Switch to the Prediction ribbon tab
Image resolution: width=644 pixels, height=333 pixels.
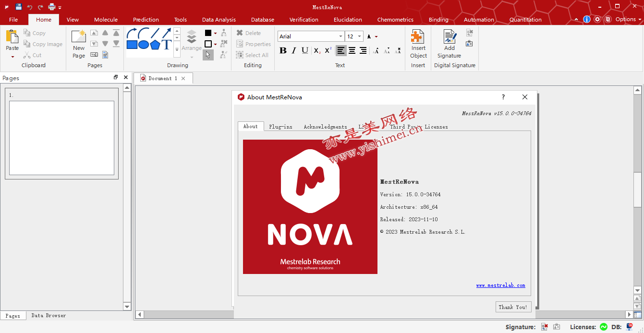coord(146,20)
